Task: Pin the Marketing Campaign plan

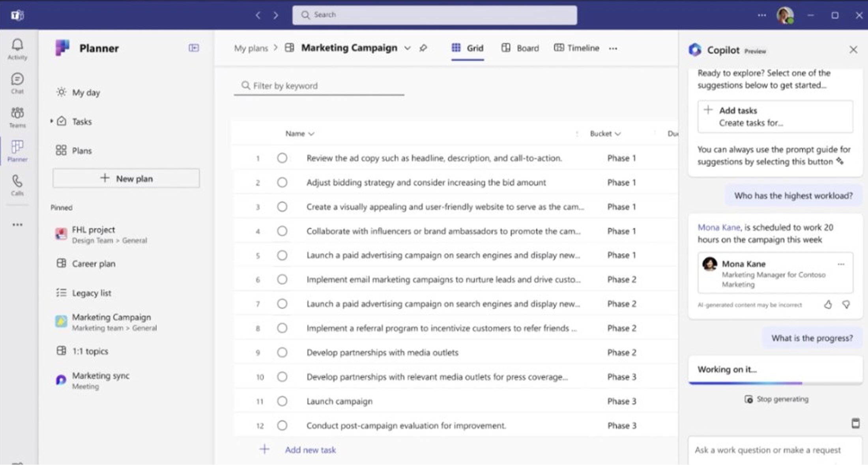Action: [x=423, y=48]
